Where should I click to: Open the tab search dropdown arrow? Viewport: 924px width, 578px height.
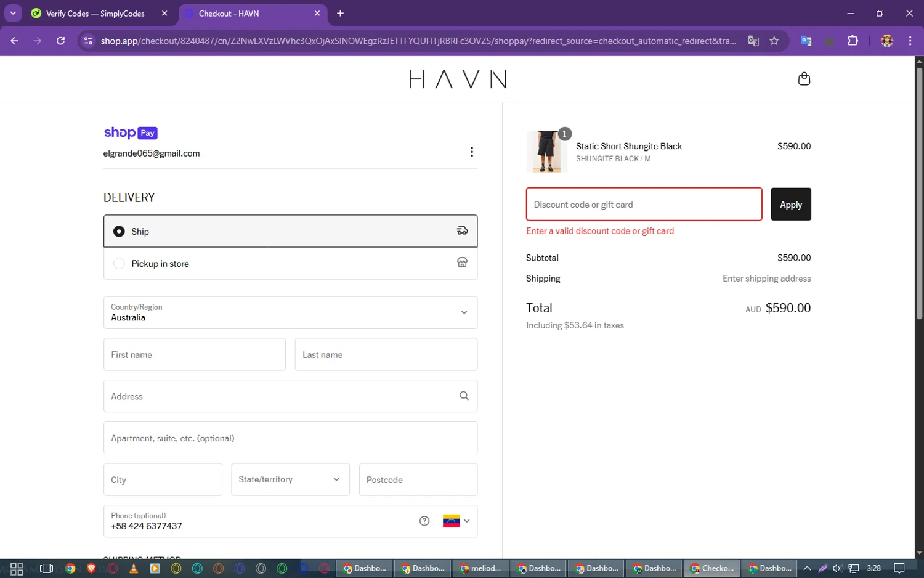13,13
